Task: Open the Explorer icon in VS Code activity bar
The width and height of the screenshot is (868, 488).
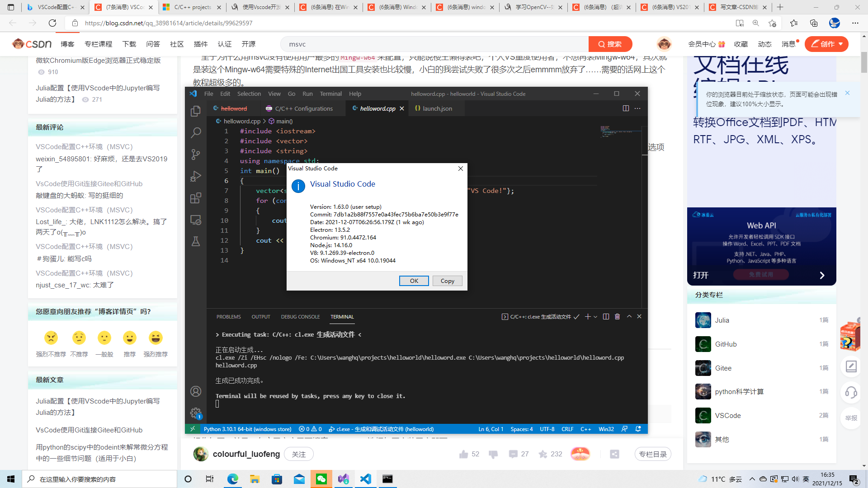Action: pos(196,111)
